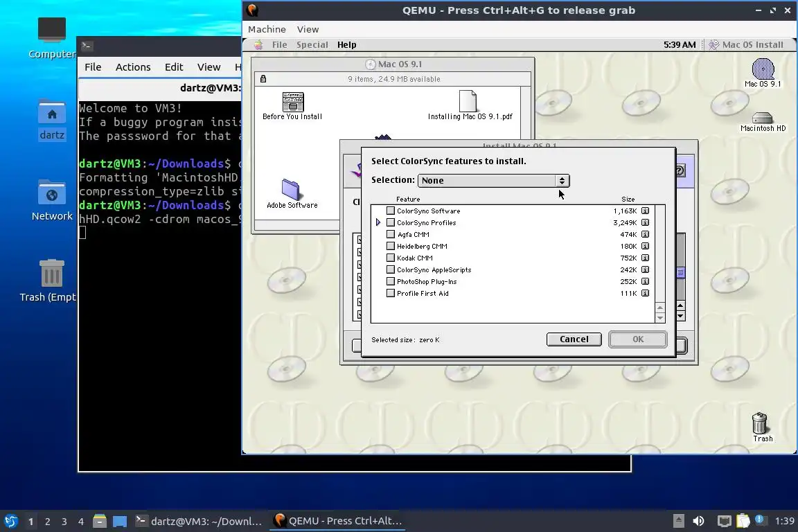The image size is (798, 532).
Task: Check the Heidelberg CMM feature
Action: click(391, 246)
